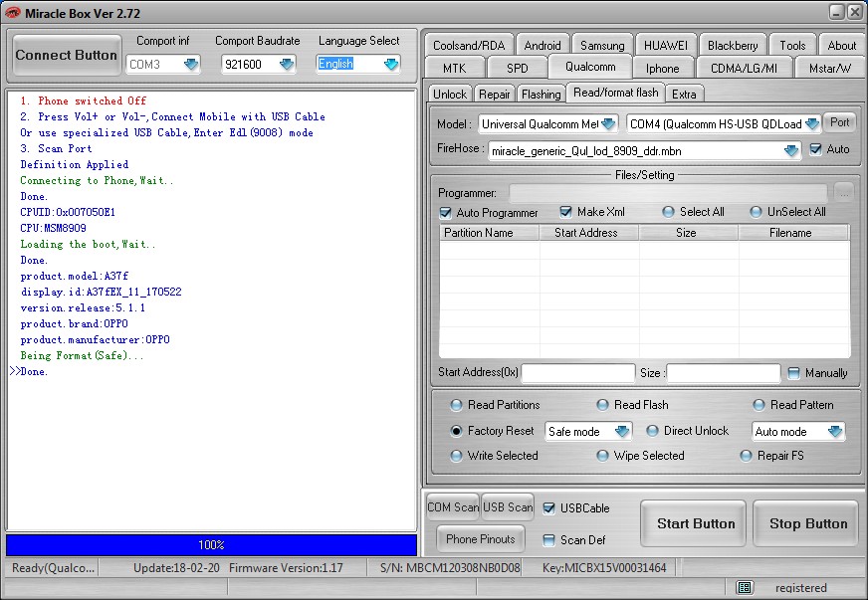Select the Repair FS option
This screenshot has width=868, height=600.
click(747, 456)
